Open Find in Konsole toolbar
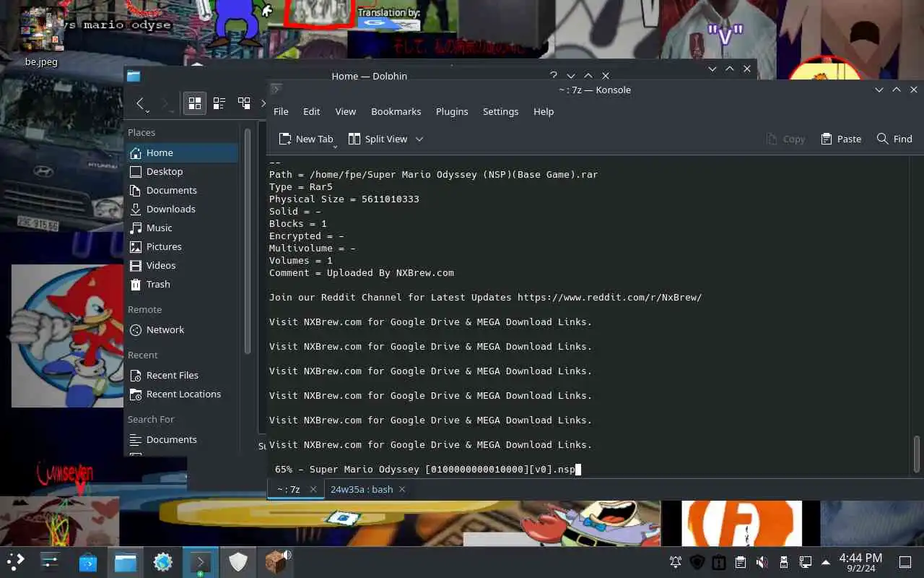 pyautogui.click(x=894, y=139)
